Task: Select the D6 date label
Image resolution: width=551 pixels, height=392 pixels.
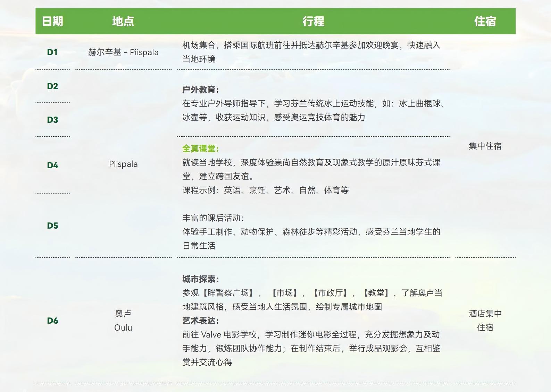Action: [52, 321]
